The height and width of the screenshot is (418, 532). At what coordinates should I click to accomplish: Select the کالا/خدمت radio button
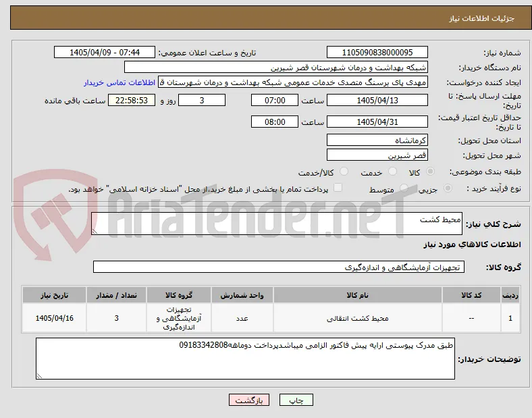tap(344, 172)
